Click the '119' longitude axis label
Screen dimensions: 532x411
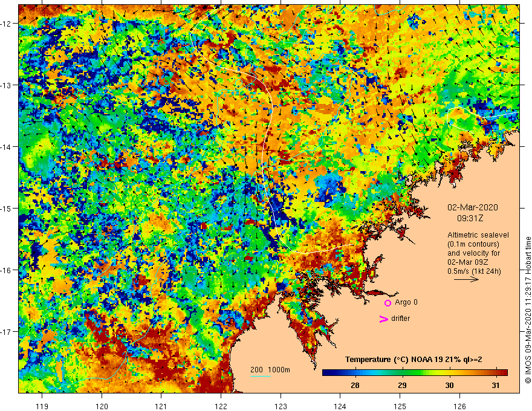[42, 406]
